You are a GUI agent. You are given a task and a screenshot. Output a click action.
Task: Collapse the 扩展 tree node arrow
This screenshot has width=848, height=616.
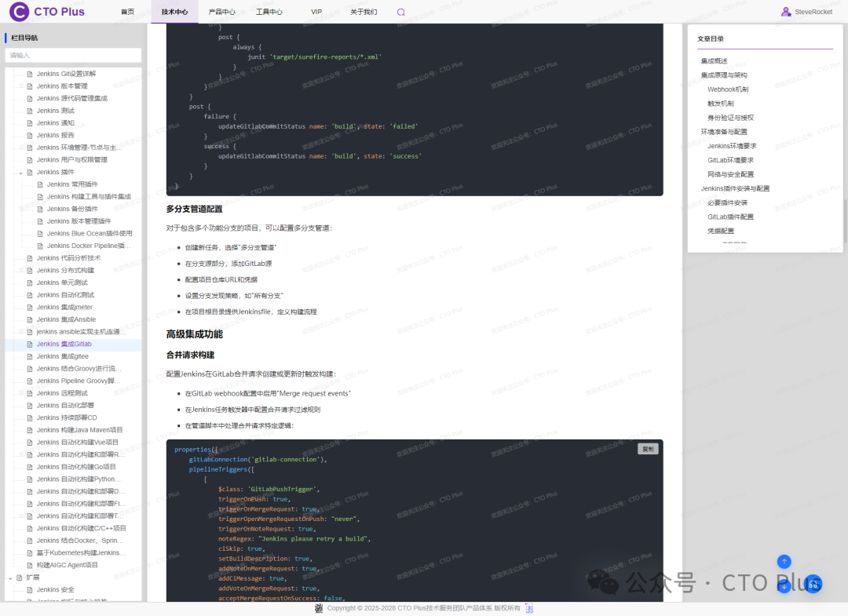(x=10, y=578)
